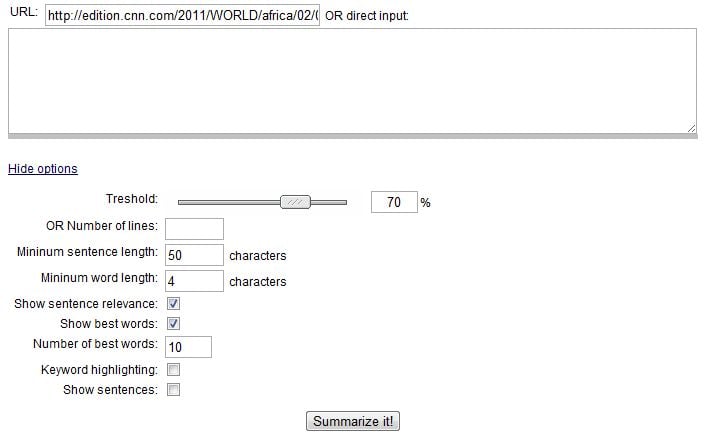Select the threshold percentage field showing 70
707x436 pixels.
[394, 202]
